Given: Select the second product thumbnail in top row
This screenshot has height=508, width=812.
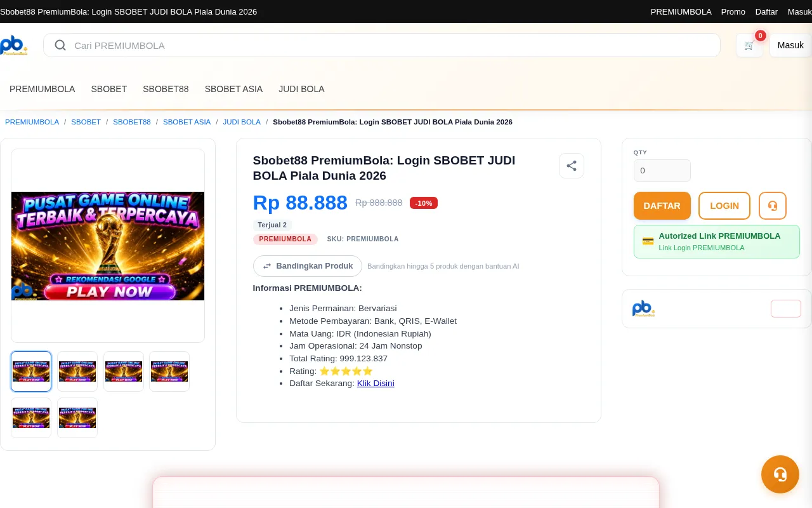Looking at the screenshot, I should (77, 371).
